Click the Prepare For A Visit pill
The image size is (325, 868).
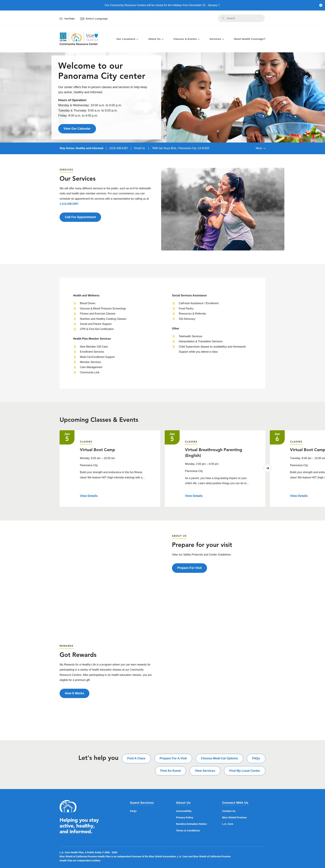[173, 758]
